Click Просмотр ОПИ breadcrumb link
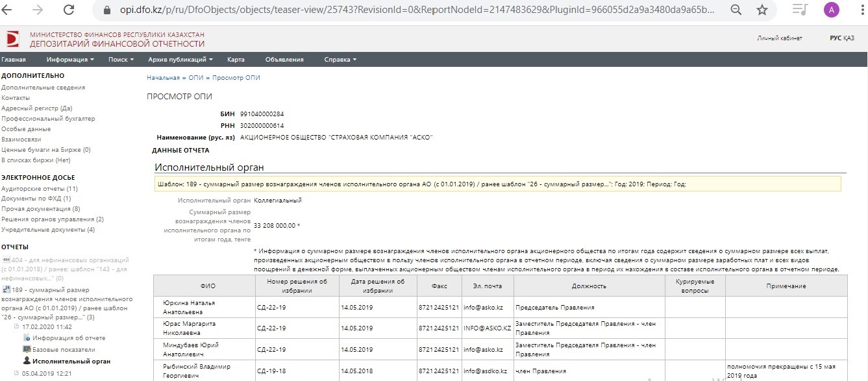The image size is (868, 381). (236, 78)
